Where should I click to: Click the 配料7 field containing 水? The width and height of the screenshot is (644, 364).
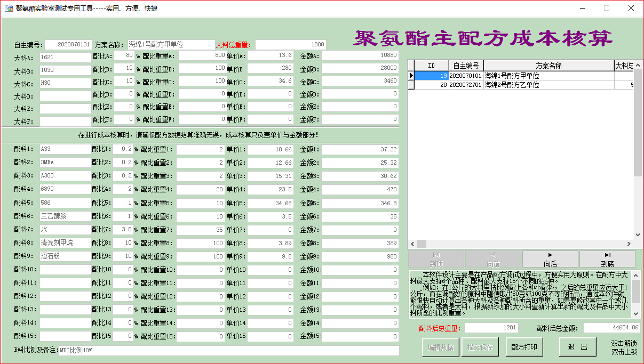point(65,230)
